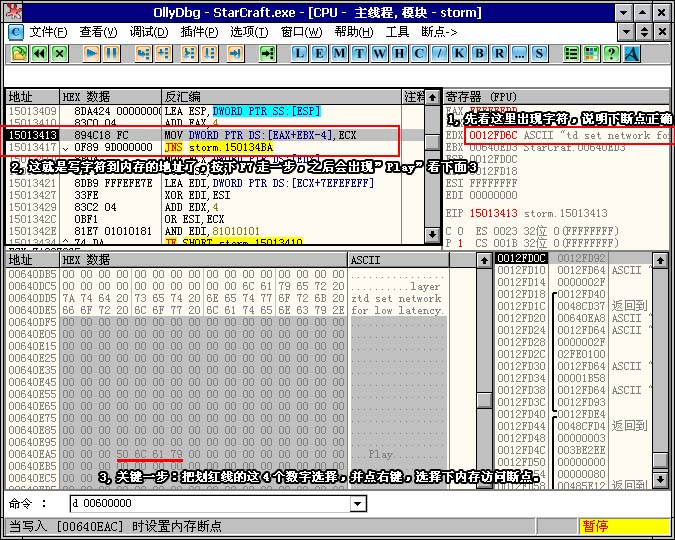Image resolution: width=675 pixels, height=540 pixels.
Task: Click the EIP register value 15013413
Action: 493,213
